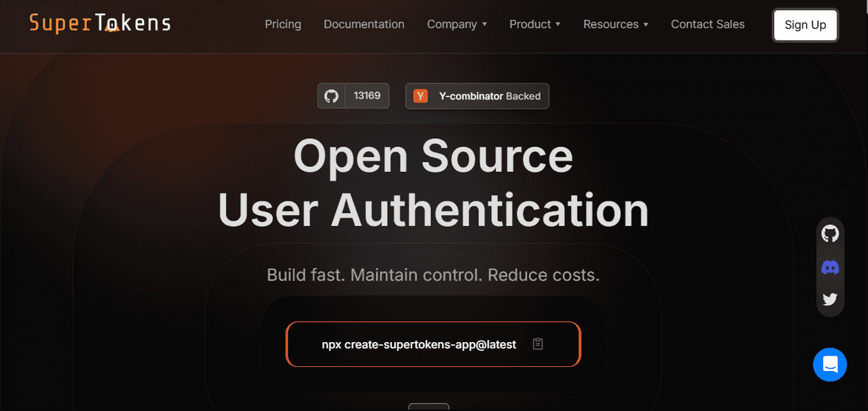Click the SuperTokens logo
Image resolution: width=868 pixels, height=411 pixels.
[99, 23]
